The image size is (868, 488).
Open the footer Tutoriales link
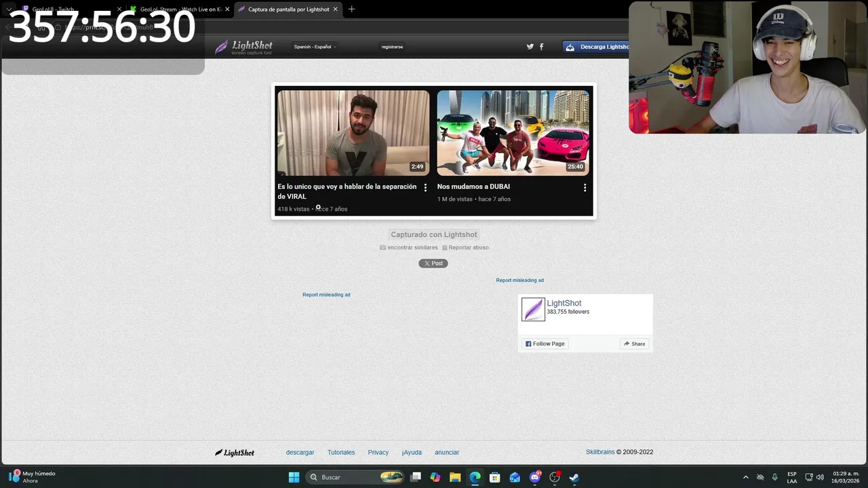[341, 452]
